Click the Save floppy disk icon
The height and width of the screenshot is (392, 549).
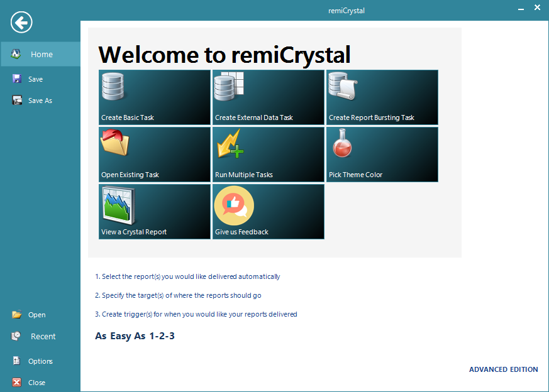click(x=17, y=79)
